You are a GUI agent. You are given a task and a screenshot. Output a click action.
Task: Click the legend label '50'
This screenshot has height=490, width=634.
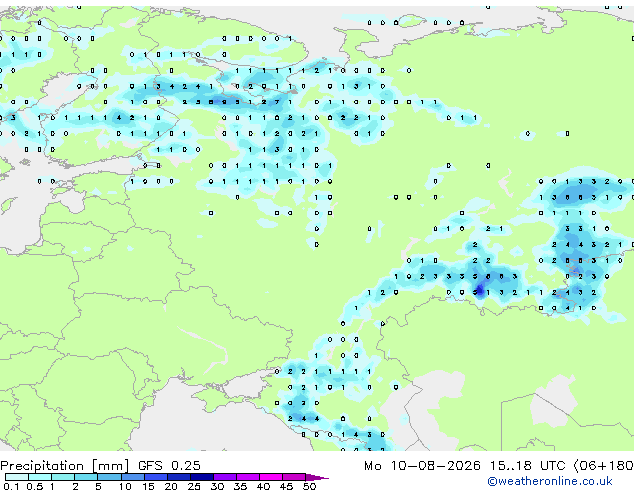pos(310,486)
